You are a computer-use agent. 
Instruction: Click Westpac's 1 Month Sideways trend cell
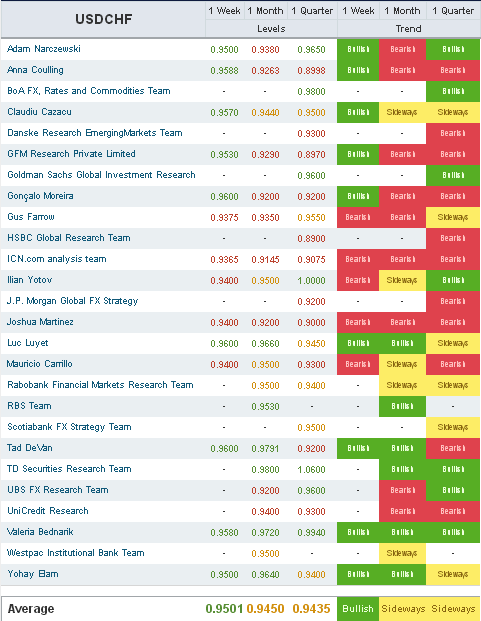402,553
